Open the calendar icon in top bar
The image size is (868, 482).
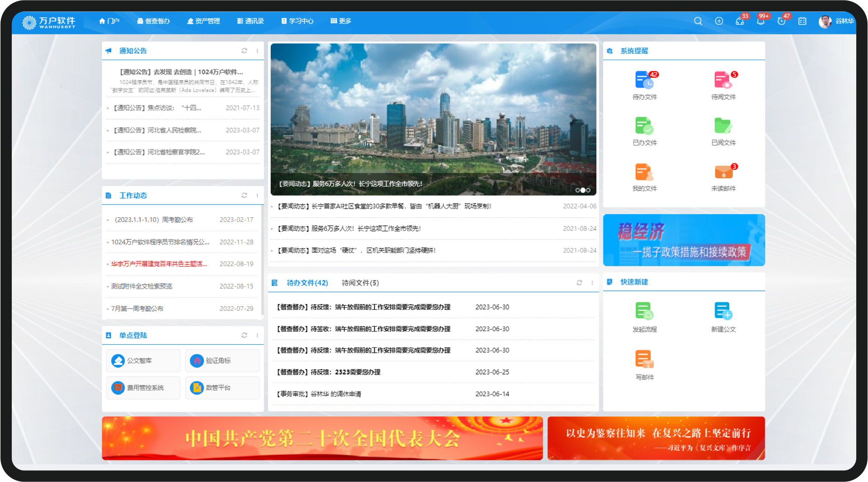(802, 21)
